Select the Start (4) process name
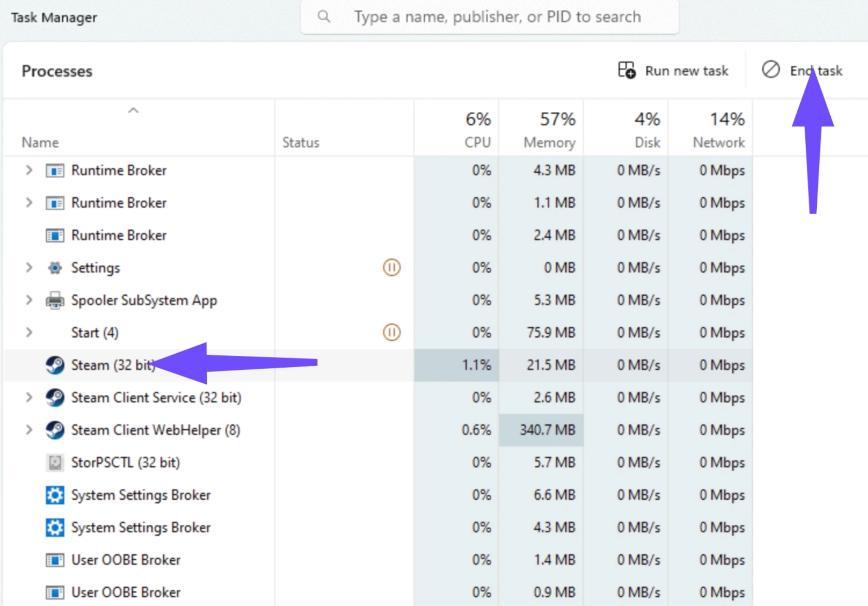Viewport: 868px width, 606px height. point(95,333)
